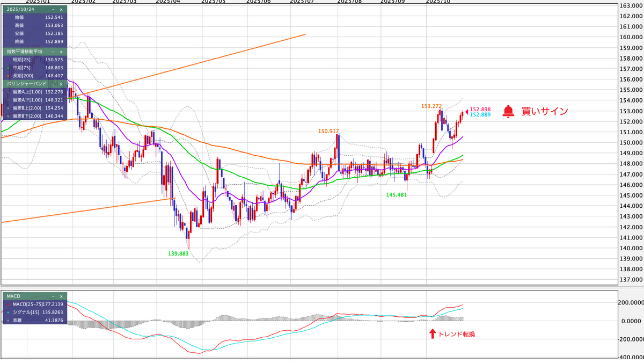Select the purple 短期[25] legend marker
Viewport: 644px width, 363px height.
[8, 60]
